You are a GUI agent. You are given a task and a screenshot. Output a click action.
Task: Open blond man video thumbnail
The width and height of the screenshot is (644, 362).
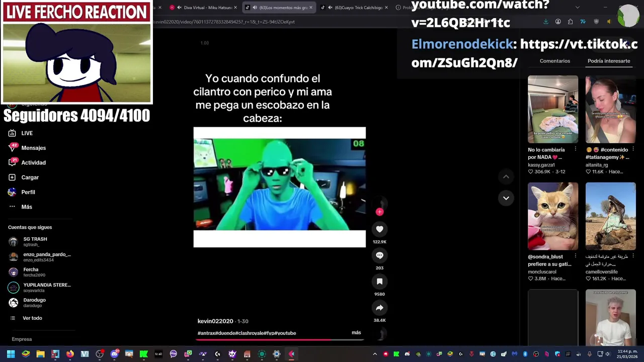[x=611, y=317]
